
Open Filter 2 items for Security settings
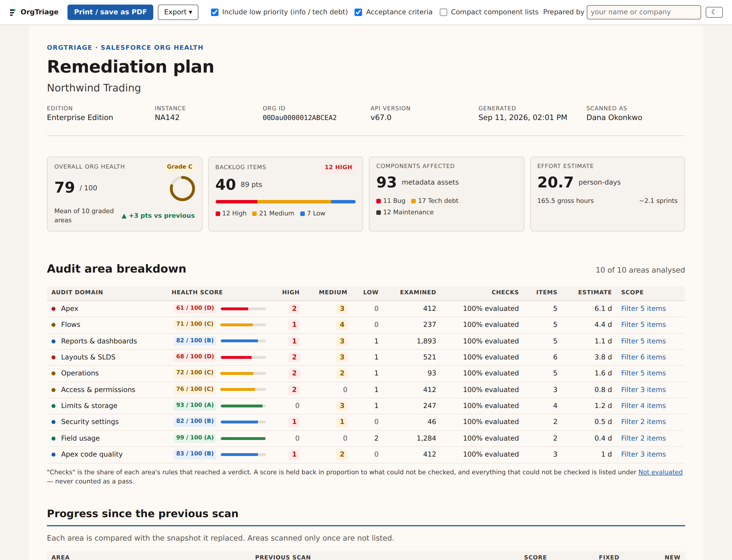click(643, 422)
